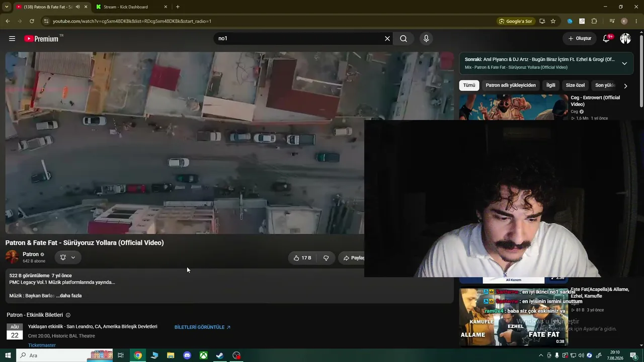Open the Chrome profile K avatar
The width and height of the screenshot is (644, 362).
point(624,21)
